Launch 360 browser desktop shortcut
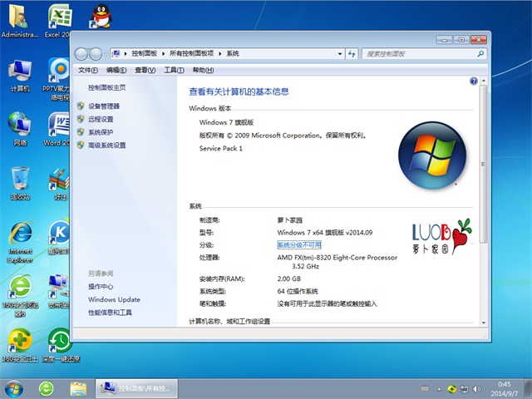 coord(20,296)
